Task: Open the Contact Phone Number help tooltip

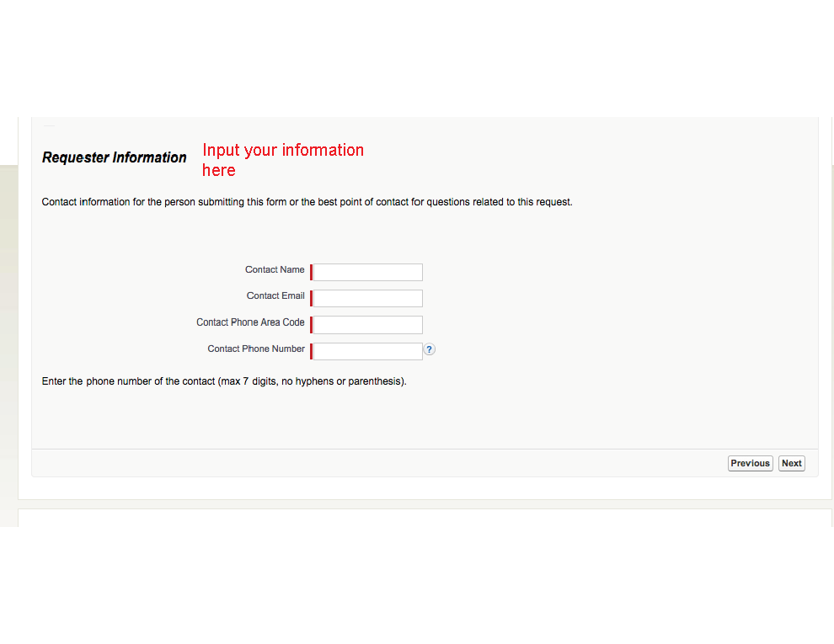Action: (x=429, y=349)
